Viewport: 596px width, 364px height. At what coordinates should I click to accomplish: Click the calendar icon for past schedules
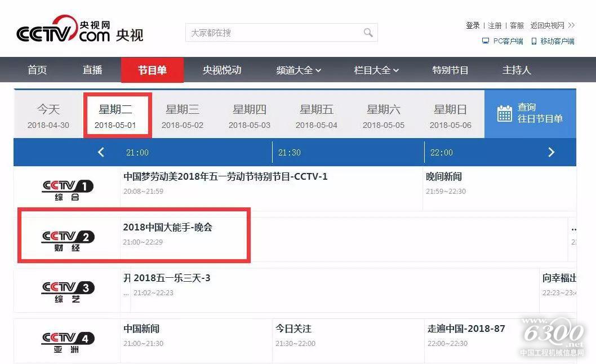pyautogui.click(x=504, y=113)
